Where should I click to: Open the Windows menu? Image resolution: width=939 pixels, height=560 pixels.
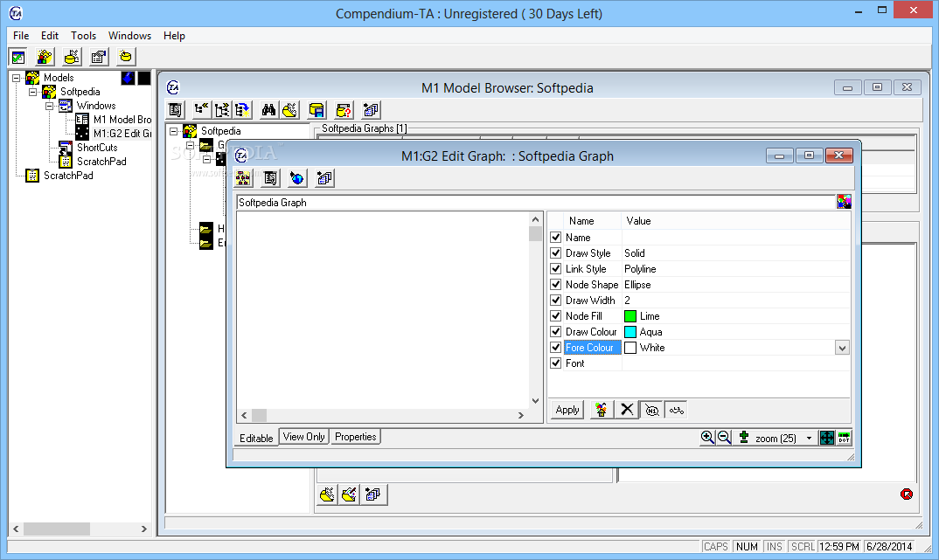tap(129, 35)
